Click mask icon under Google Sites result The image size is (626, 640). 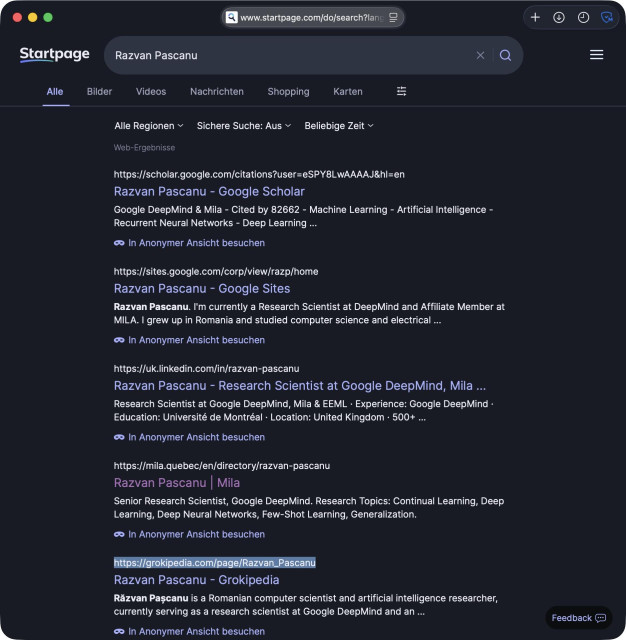coord(119,340)
